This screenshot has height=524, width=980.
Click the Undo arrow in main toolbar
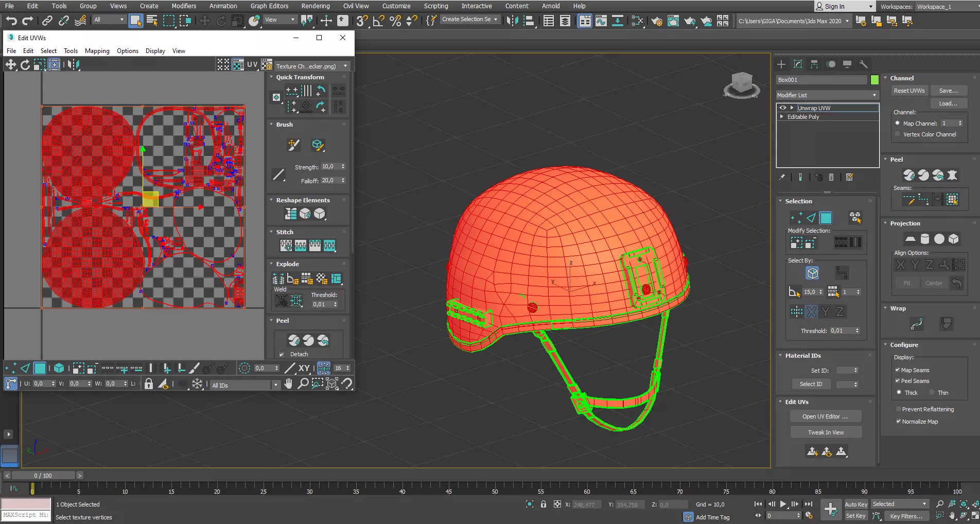click(x=11, y=21)
